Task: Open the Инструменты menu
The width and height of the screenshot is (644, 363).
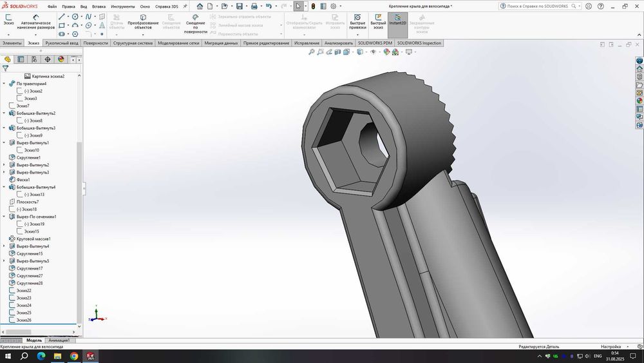Action: (122, 6)
